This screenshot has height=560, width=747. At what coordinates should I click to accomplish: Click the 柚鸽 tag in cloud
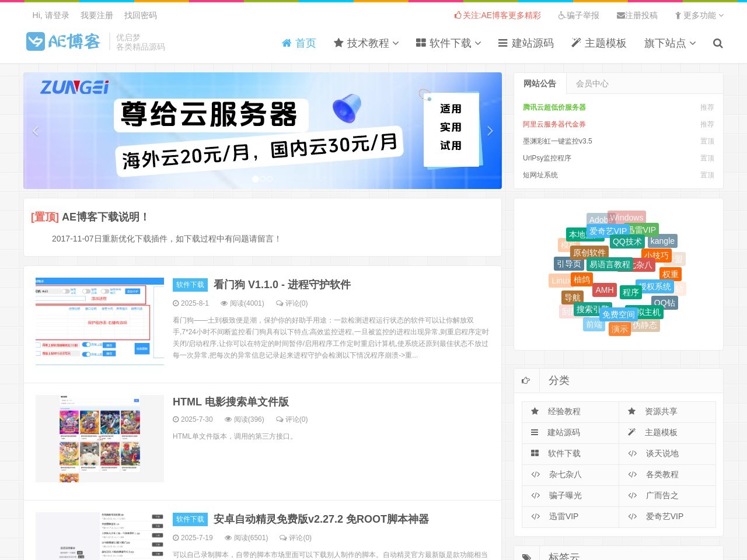582,279
